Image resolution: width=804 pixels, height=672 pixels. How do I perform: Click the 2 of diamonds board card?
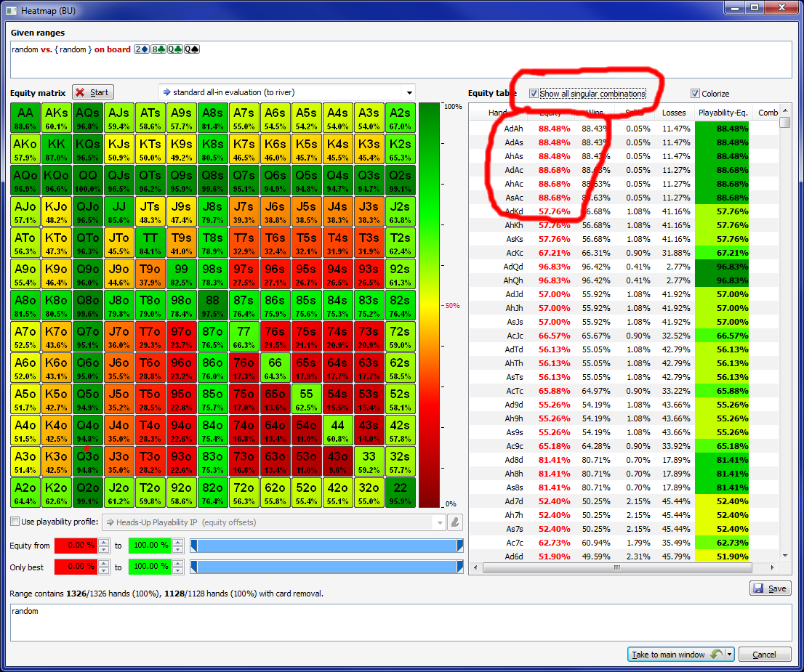coord(142,49)
